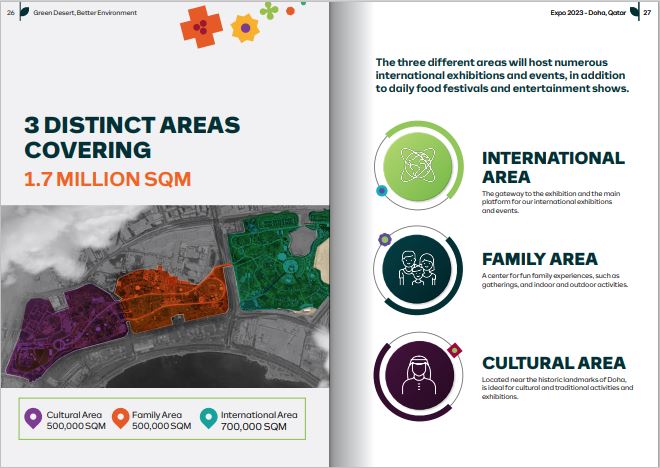660x468 pixels.
Task: Click the International Area 700,000 SQM legend label
Action: (x=258, y=420)
